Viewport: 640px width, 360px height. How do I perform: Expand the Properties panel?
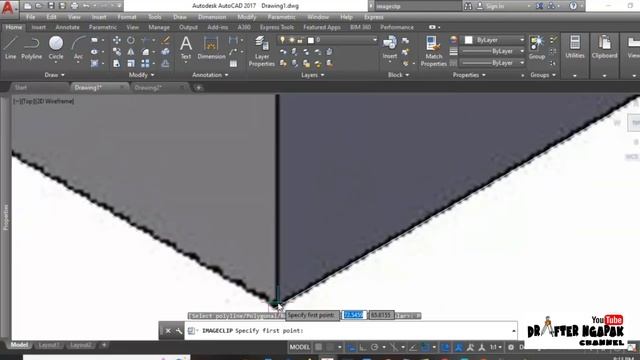[x=469, y=75]
